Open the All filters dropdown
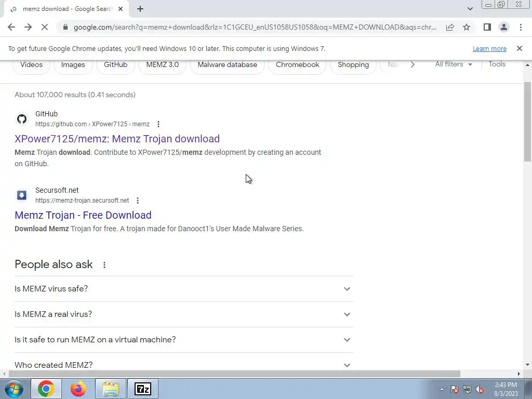 [454, 64]
